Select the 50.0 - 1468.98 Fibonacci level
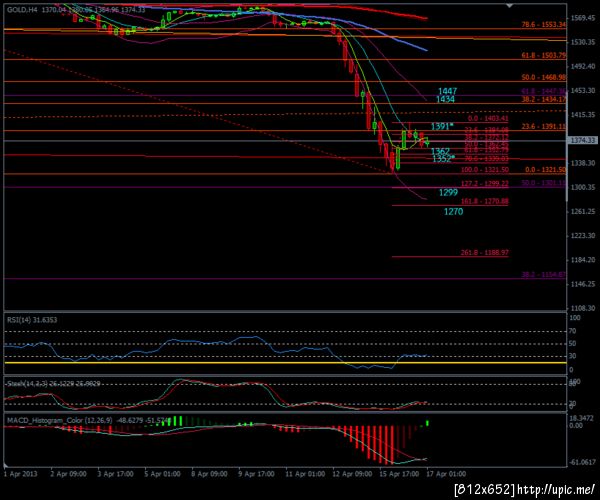The image size is (600, 500). pos(543,78)
